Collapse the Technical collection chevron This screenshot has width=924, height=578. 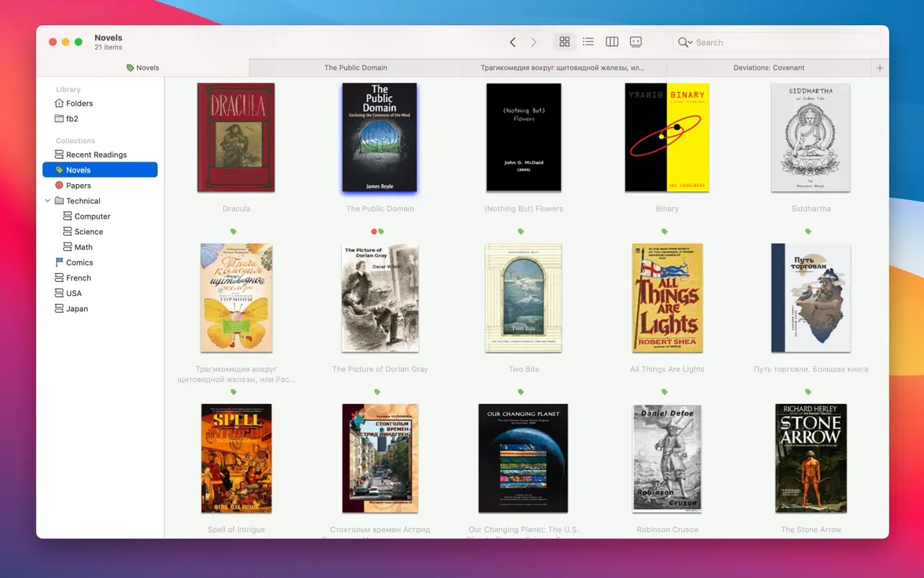47,201
